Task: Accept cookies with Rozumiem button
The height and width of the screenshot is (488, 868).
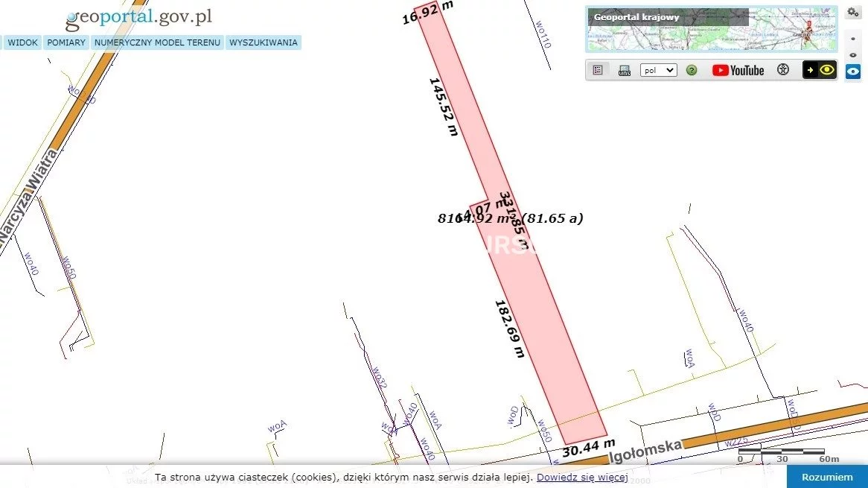Action: click(827, 477)
